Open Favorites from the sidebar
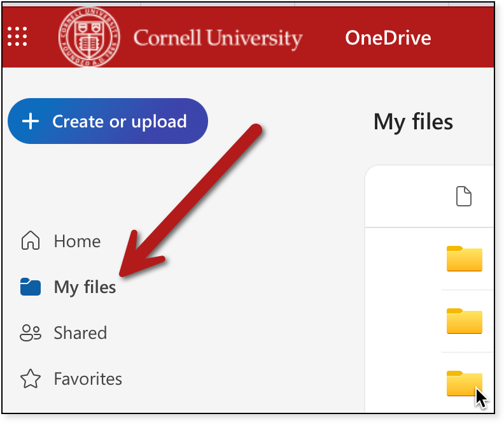Screen dimensions: 504x423 click(88, 379)
